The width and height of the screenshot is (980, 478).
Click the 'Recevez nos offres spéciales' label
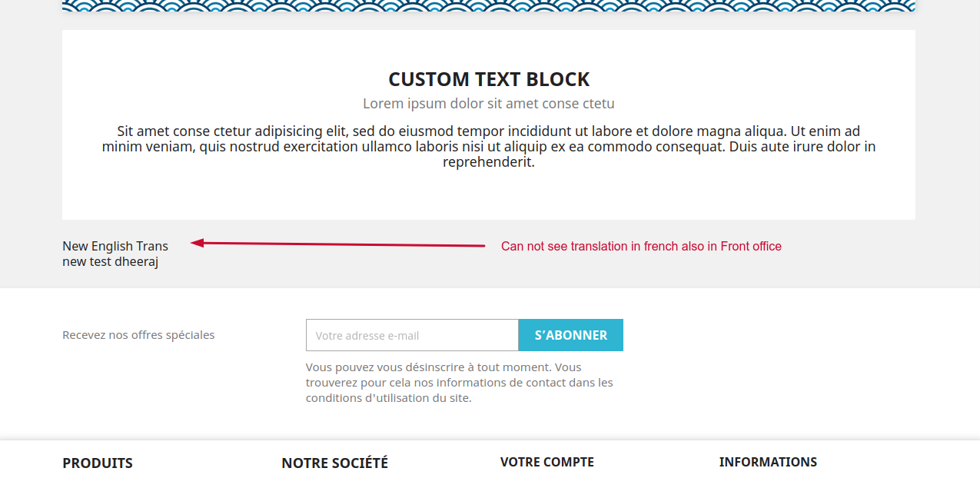138,334
